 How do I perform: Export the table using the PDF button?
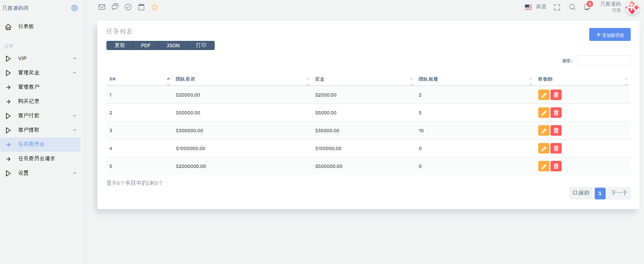tap(146, 45)
